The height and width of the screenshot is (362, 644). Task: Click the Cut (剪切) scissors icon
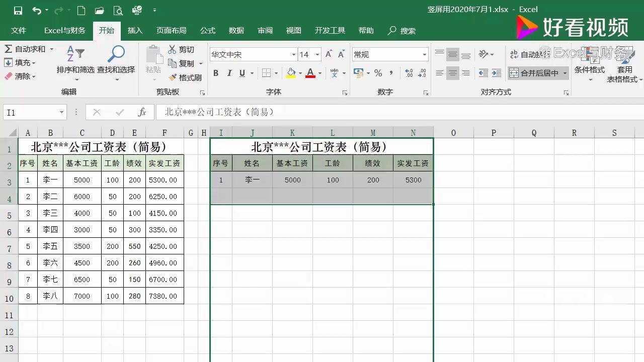(173, 49)
